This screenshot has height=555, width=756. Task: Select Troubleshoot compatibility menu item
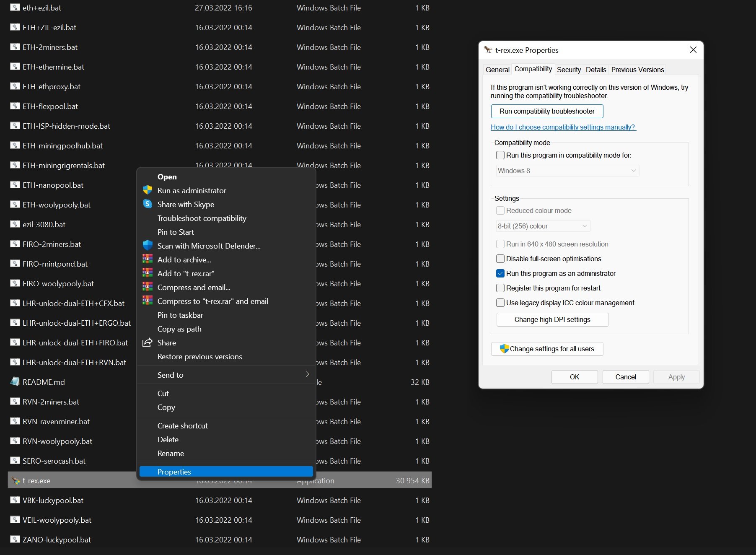(x=226, y=218)
